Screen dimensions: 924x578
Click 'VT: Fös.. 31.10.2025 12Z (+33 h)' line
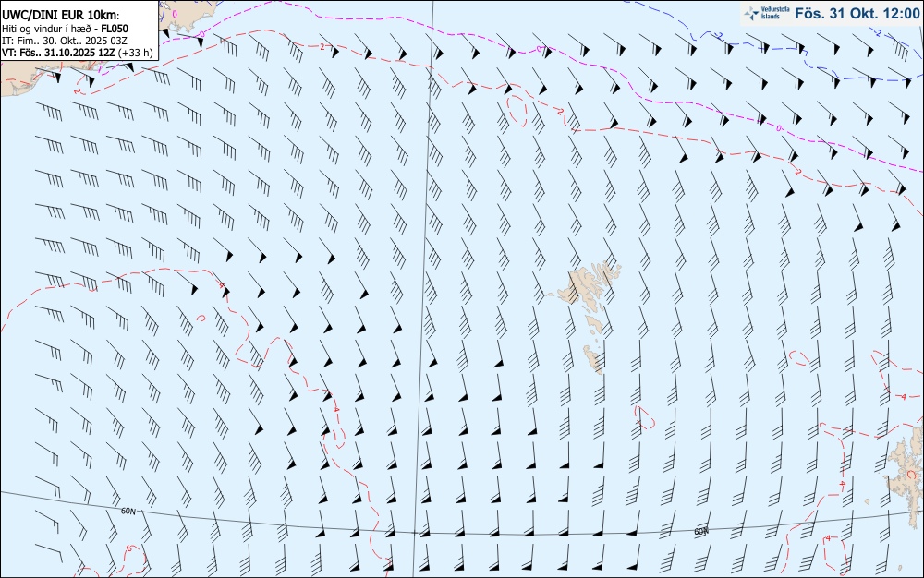(78, 53)
